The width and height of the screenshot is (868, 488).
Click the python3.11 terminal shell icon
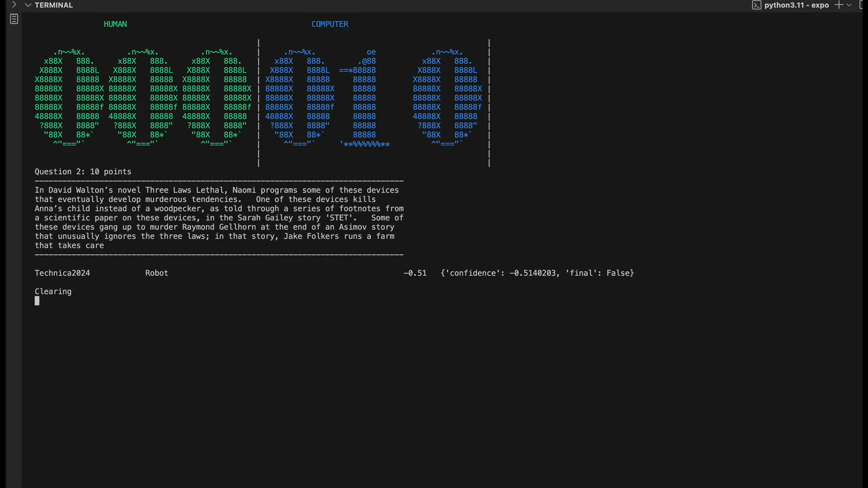click(756, 5)
